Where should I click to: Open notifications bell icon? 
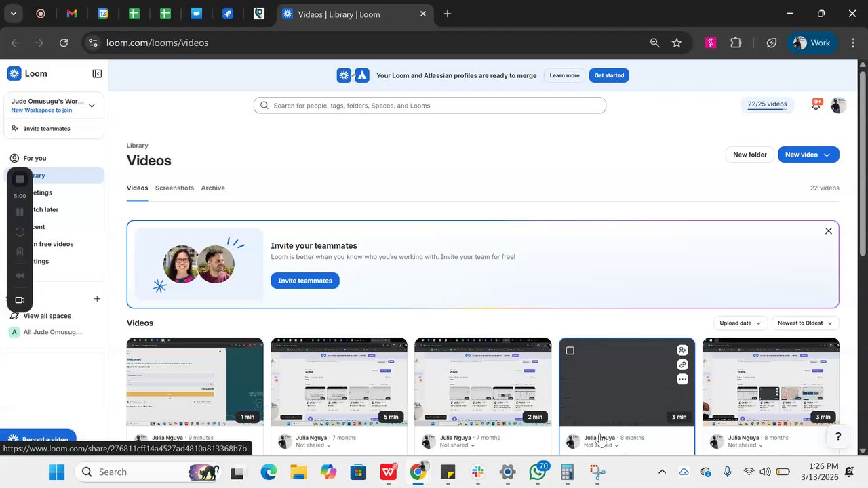816,105
